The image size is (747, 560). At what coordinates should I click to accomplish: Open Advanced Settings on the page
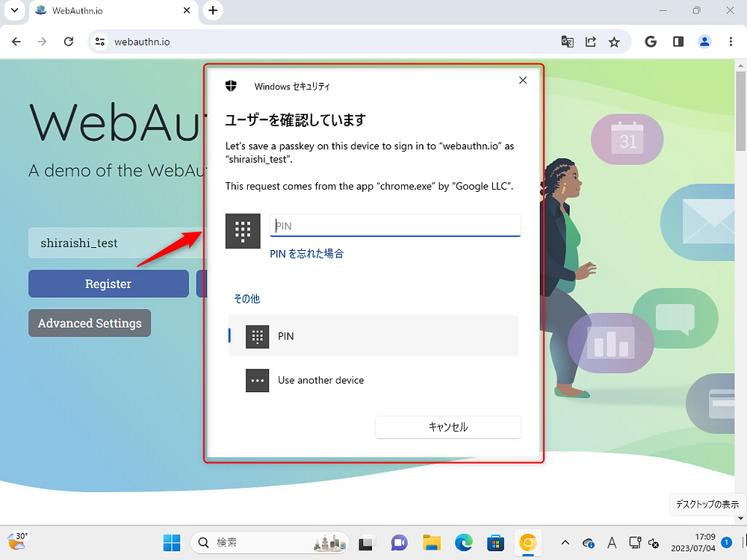coord(90,323)
